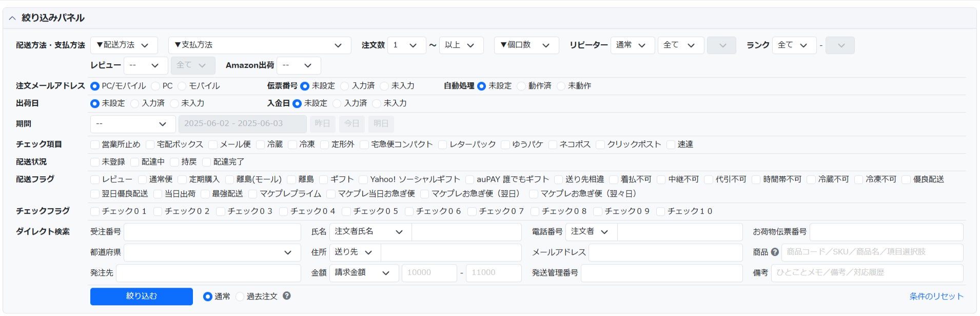Open the 請求金額 dropdown
Image resolution: width=980 pixels, height=316 pixels.
coord(364,273)
